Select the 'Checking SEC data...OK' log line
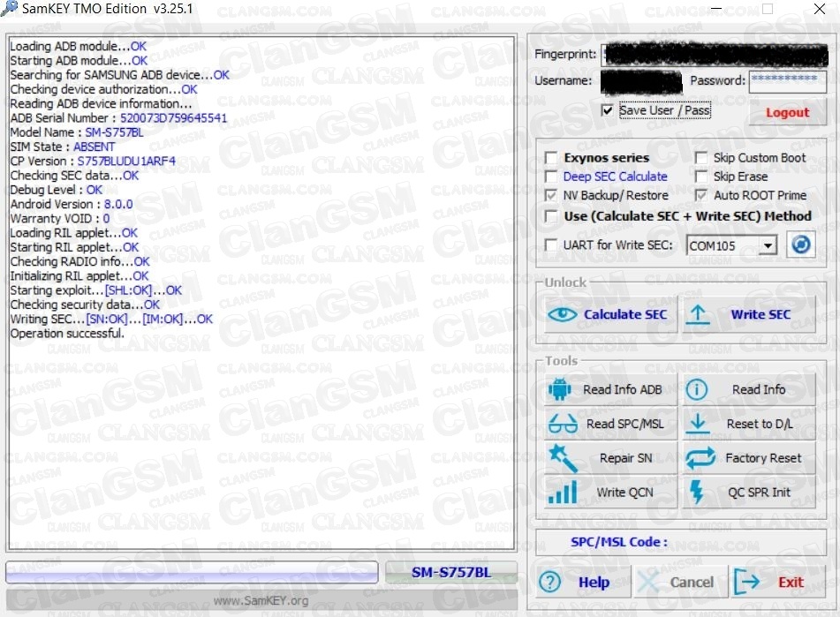The image size is (840, 617). [x=74, y=175]
